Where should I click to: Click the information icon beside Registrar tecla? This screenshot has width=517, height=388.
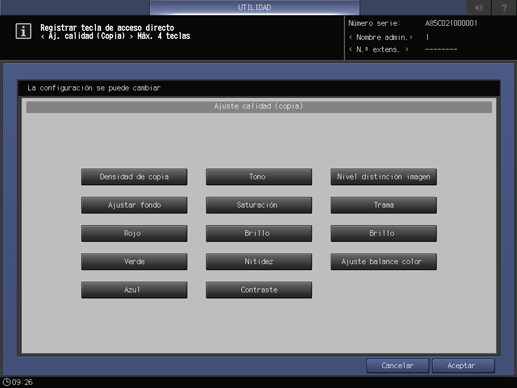pos(23,31)
